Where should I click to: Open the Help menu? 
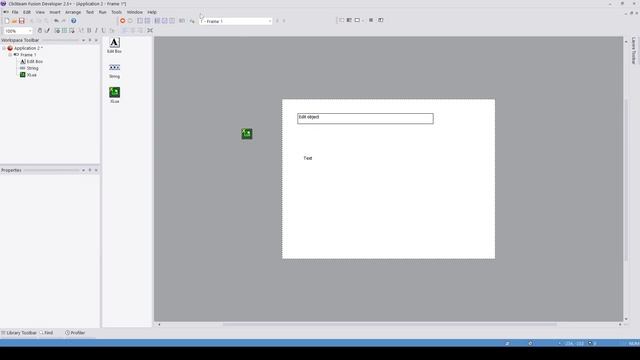152,12
